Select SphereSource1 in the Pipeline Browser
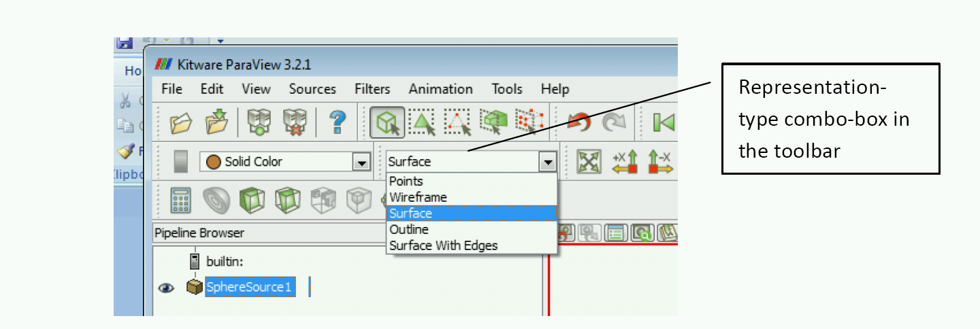Image resolution: width=980 pixels, height=329 pixels. (x=248, y=288)
